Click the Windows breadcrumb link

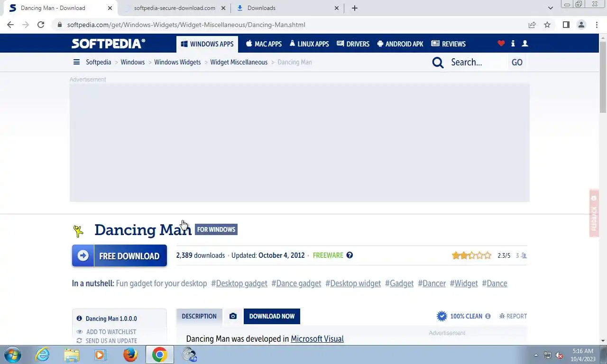pyautogui.click(x=133, y=62)
